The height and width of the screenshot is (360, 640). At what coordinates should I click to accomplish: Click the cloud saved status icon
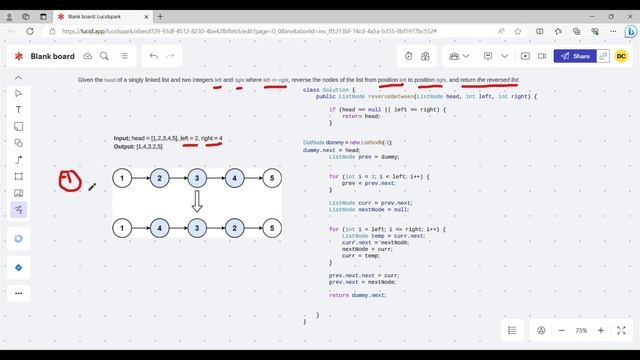[87, 56]
